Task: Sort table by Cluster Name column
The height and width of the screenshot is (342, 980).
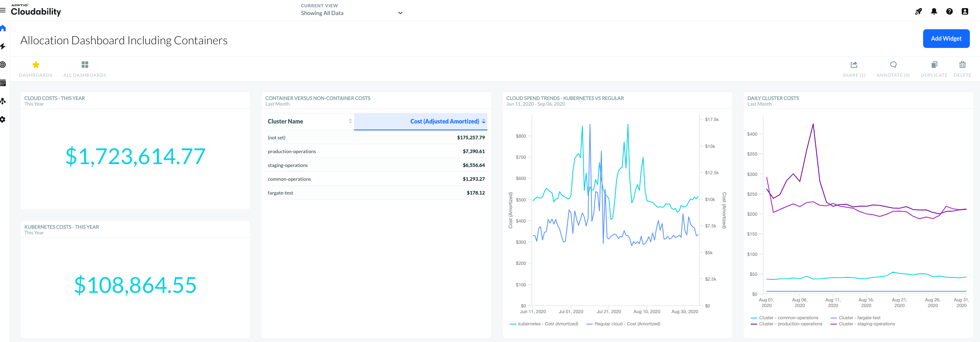Action: 285,121
